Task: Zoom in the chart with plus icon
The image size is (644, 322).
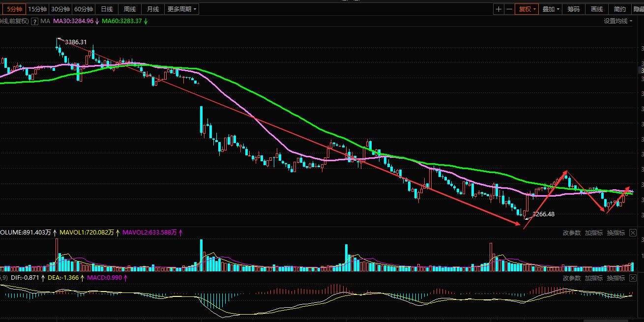Action: (x=499, y=9)
